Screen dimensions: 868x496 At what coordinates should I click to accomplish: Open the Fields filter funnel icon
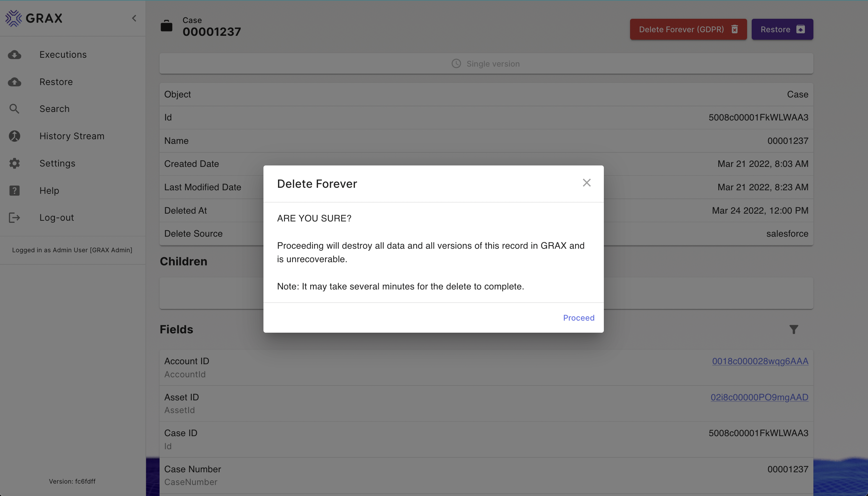click(x=794, y=329)
